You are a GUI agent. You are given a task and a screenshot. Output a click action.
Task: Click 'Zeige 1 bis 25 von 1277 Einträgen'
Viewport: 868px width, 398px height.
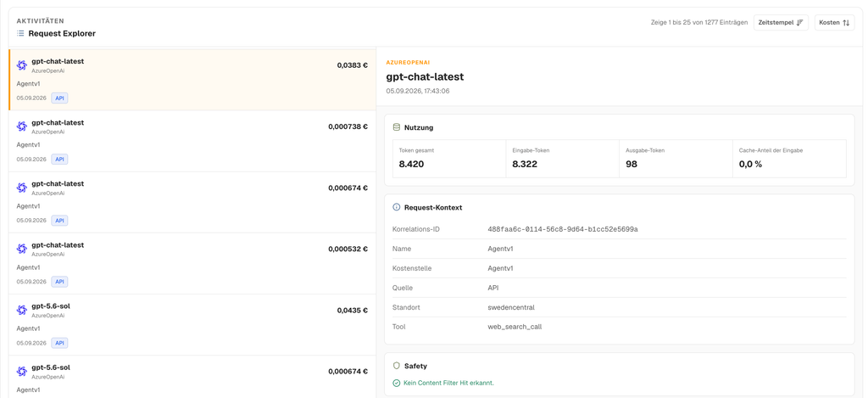point(699,23)
